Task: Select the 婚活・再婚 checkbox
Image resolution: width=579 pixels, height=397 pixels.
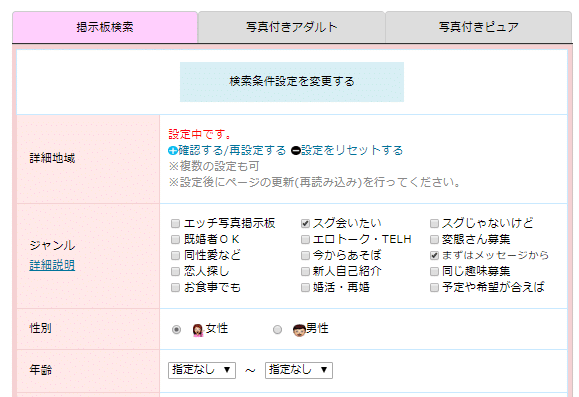Action: pos(305,287)
